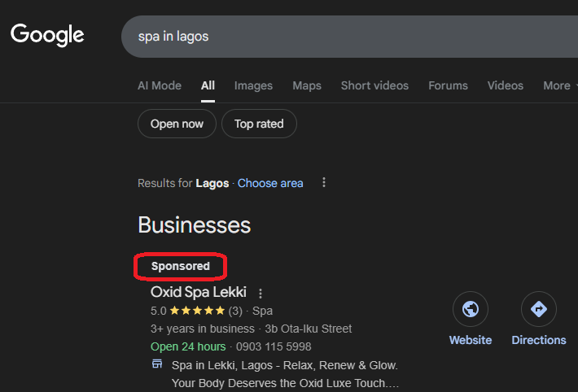Click the five-star rating for Oxid Spa
The height and width of the screenshot is (392, 578).
click(x=196, y=311)
